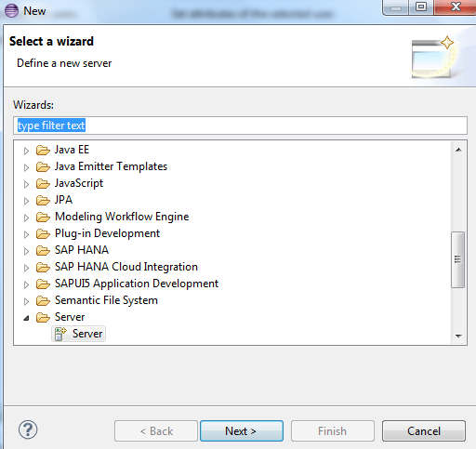The height and width of the screenshot is (449, 476).
Task: Expand the JPA category
Action: tap(26, 201)
